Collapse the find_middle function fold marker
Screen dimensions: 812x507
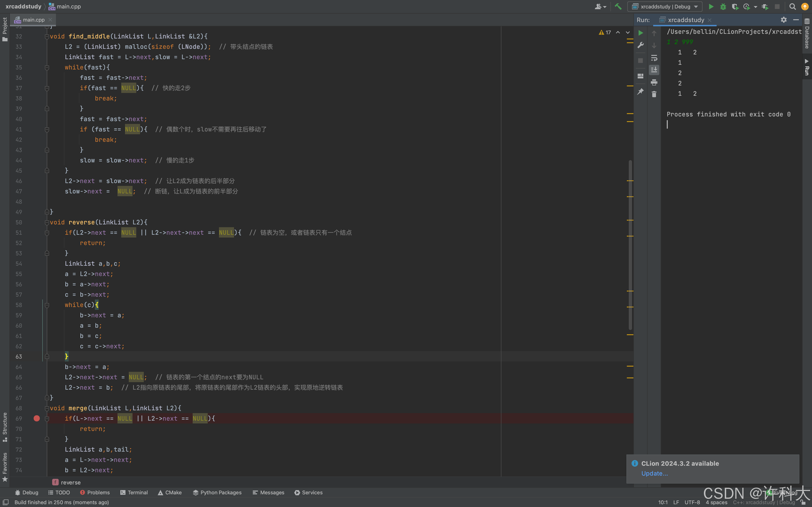pos(47,37)
